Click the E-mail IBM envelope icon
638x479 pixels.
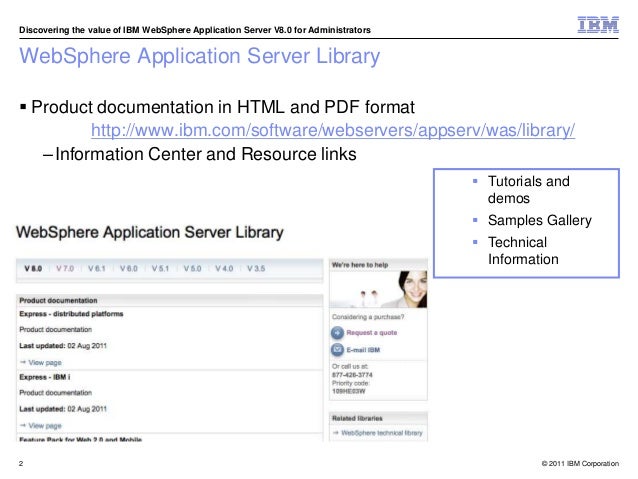pyautogui.click(x=337, y=350)
